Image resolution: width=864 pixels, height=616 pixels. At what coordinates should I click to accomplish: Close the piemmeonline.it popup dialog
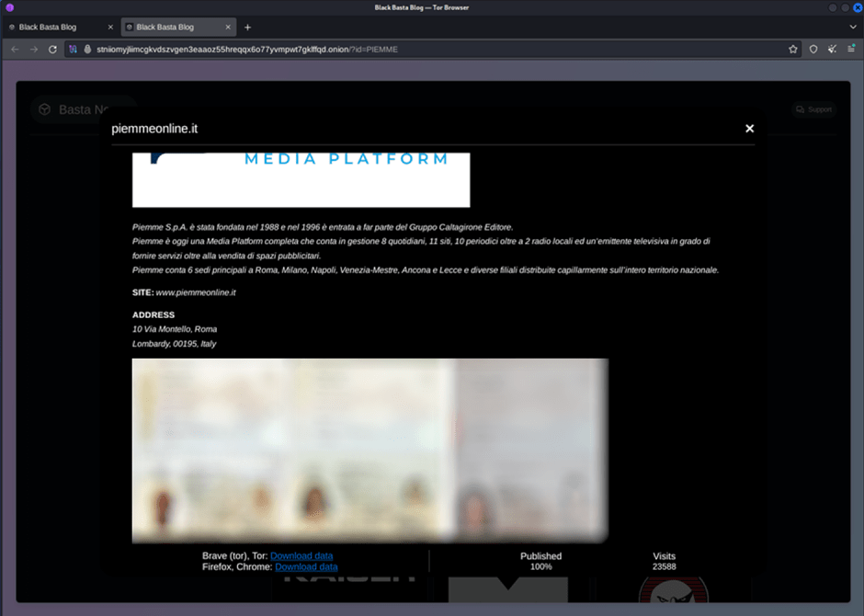(749, 129)
